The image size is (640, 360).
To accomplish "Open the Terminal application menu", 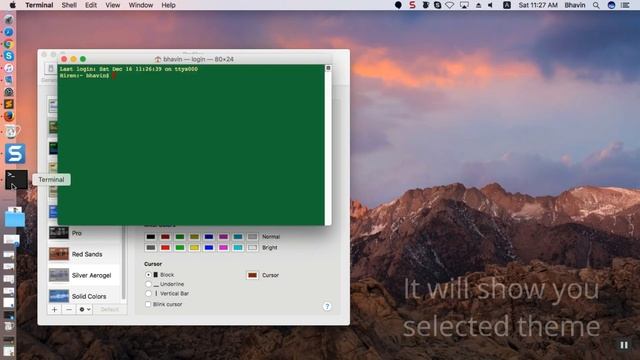I will [x=39, y=5].
